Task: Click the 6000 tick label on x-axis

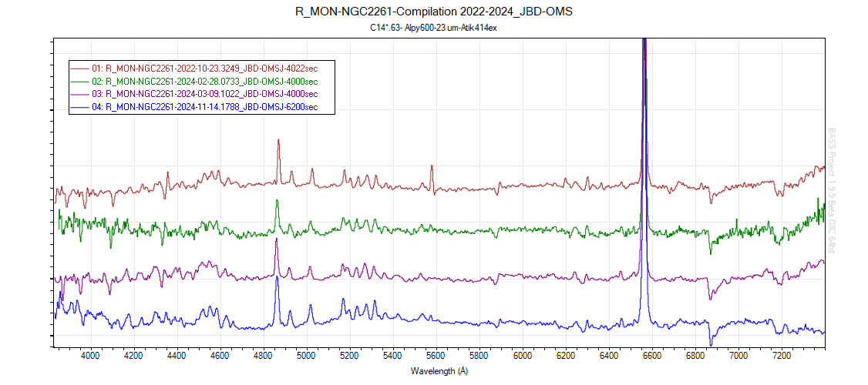Action: pos(523,357)
